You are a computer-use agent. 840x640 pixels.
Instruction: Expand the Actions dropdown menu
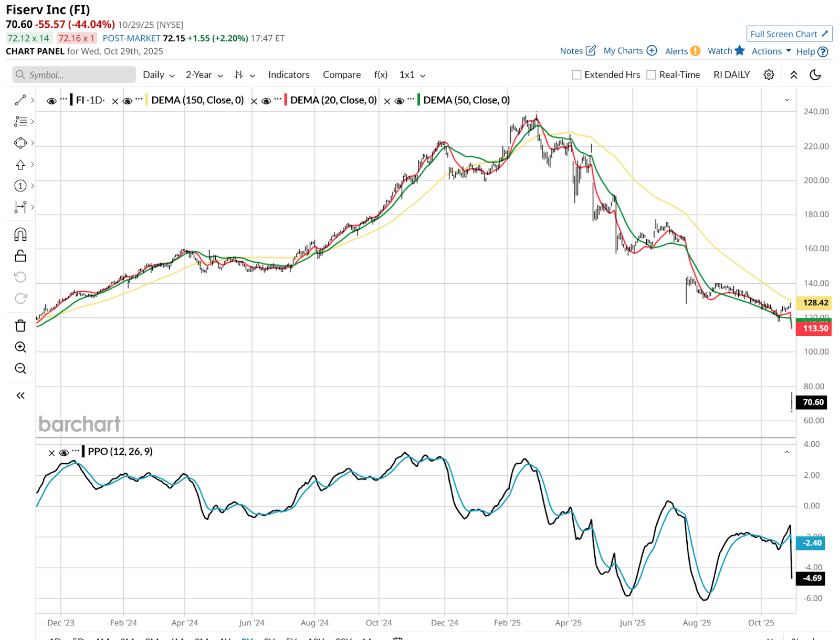771,51
